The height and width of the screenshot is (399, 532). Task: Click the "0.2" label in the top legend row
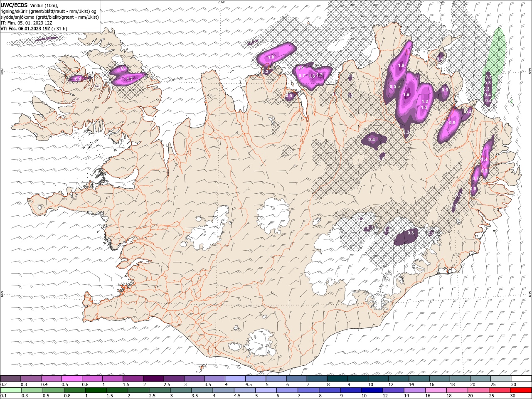(3, 384)
